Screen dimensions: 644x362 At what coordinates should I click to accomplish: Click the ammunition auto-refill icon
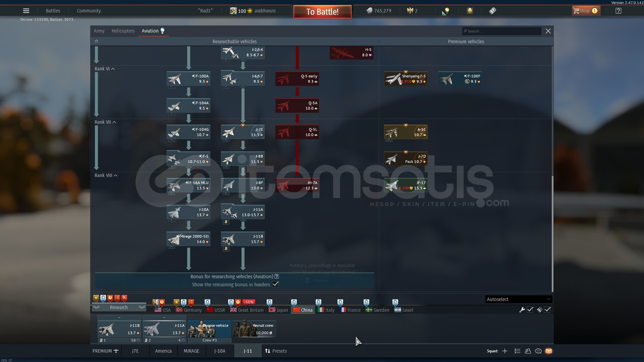(539, 310)
